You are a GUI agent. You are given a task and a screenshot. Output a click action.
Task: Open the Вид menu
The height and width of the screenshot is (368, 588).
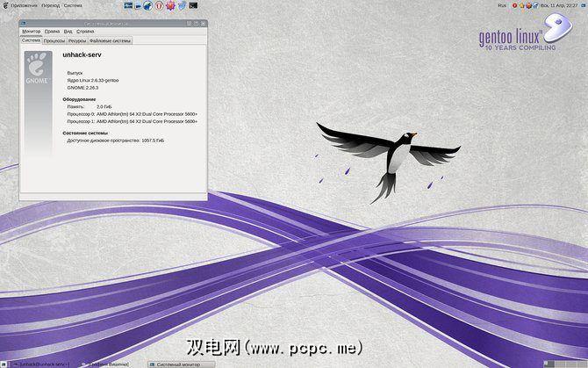pos(68,31)
